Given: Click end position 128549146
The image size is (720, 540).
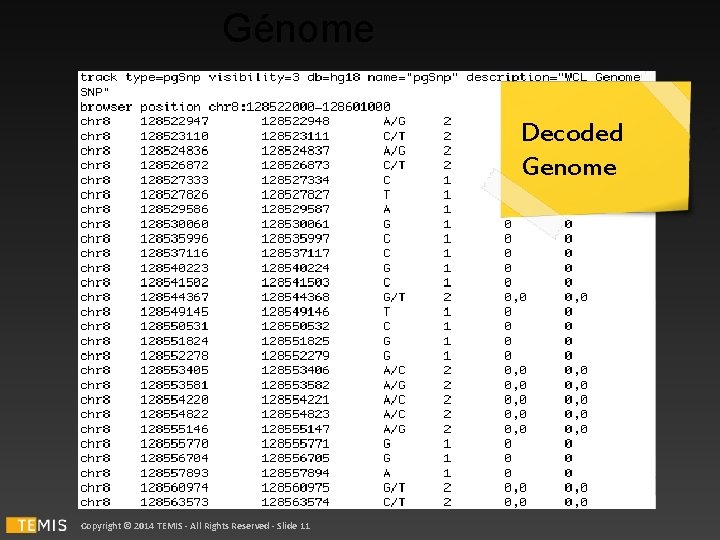Looking at the screenshot, I should point(295,312).
